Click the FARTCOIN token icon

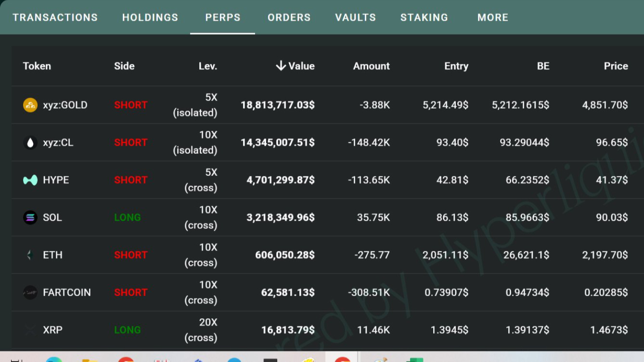pos(30,293)
